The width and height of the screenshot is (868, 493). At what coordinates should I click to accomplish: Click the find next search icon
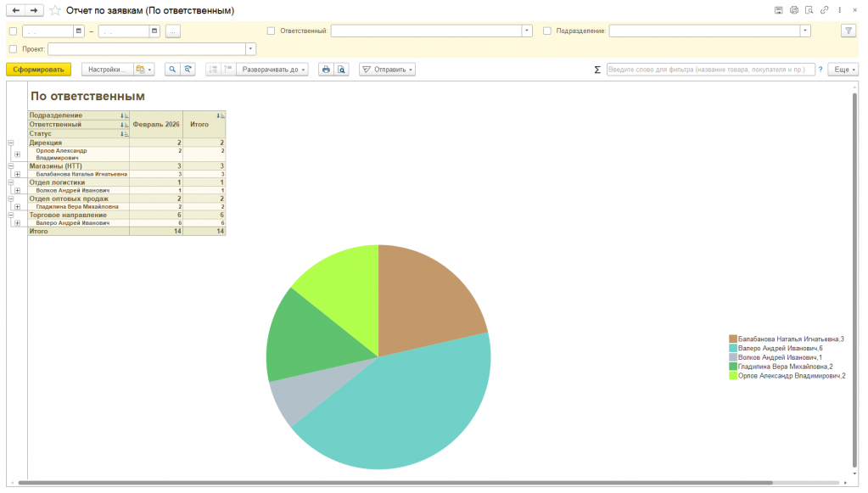pos(188,70)
